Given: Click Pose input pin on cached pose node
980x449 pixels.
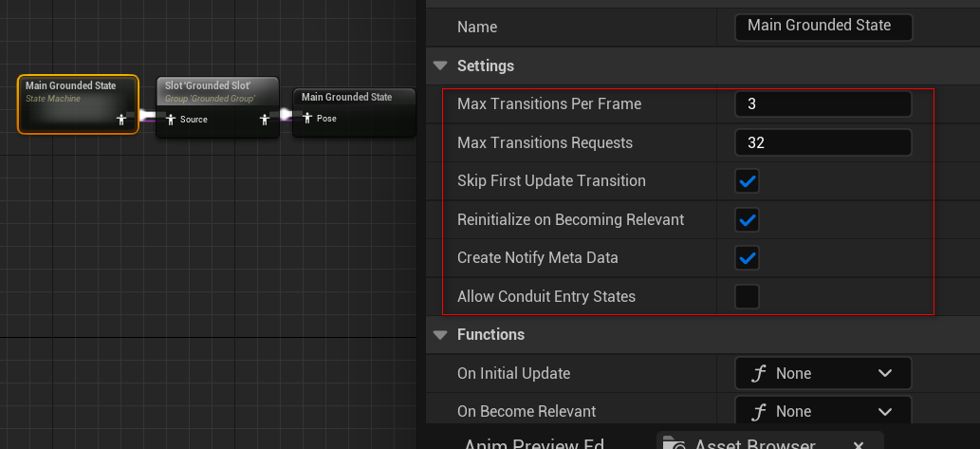Looking at the screenshot, I should [307, 119].
